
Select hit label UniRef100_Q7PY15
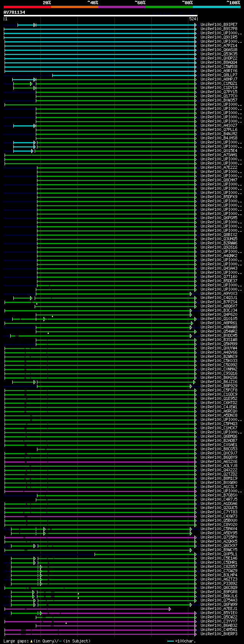point(219,92)
